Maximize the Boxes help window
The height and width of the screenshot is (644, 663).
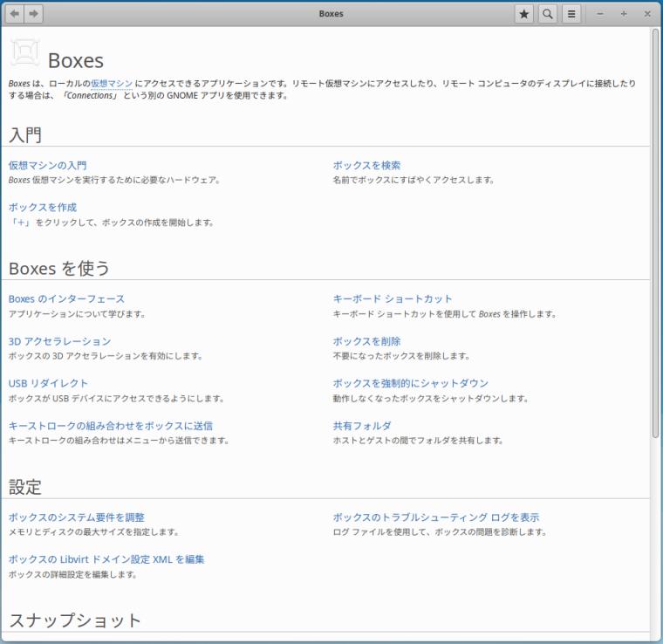pos(623,14)
